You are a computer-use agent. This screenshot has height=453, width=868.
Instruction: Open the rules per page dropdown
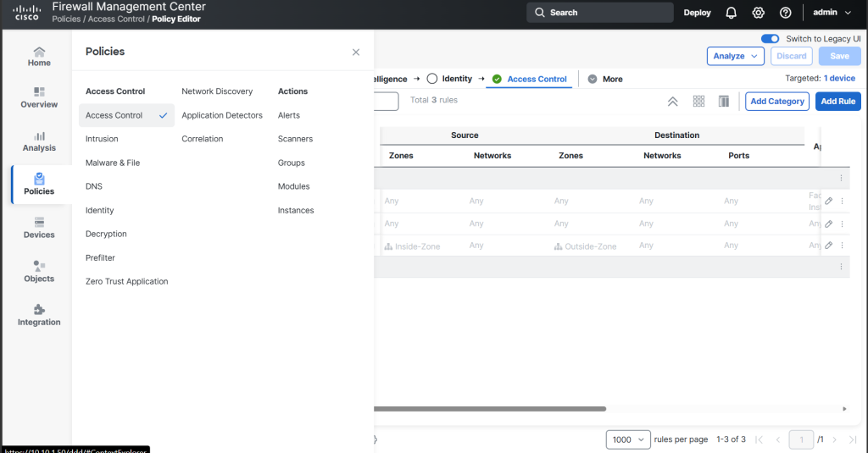628,439
